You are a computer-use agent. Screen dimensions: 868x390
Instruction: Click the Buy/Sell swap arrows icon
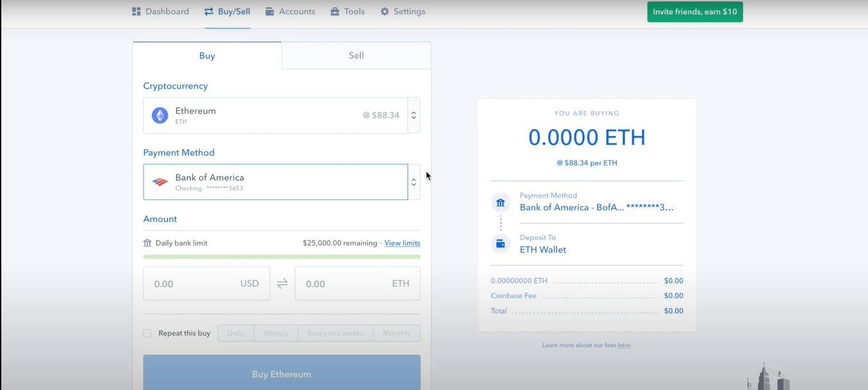coord(209,12)
